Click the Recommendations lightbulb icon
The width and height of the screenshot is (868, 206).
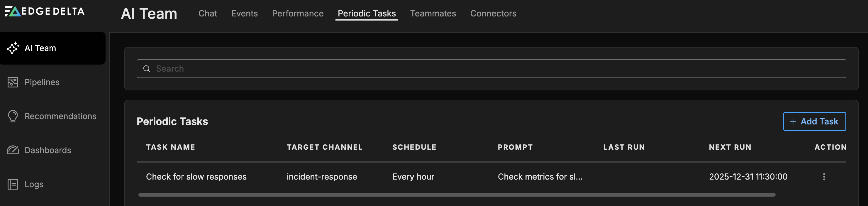tap(13, 116)
